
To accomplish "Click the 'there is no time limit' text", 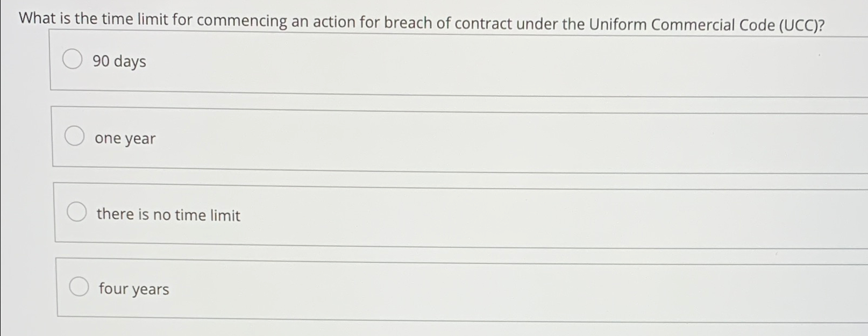I will (168, 215).
